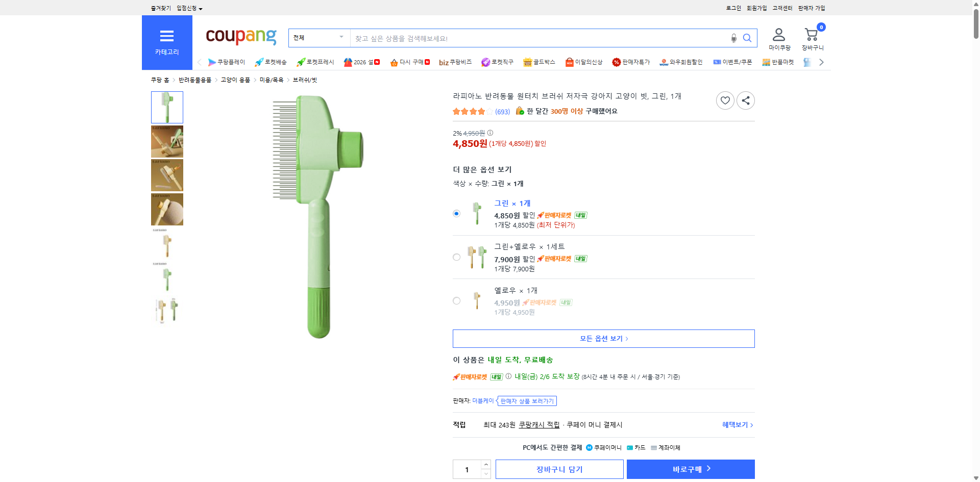The image size is (980, 482).
Task: Expand the 입점신청 menu
Action: (187, 8)
